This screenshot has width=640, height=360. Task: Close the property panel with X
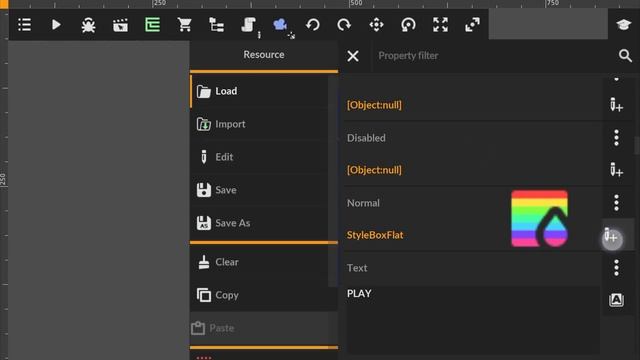coord(353,56)
